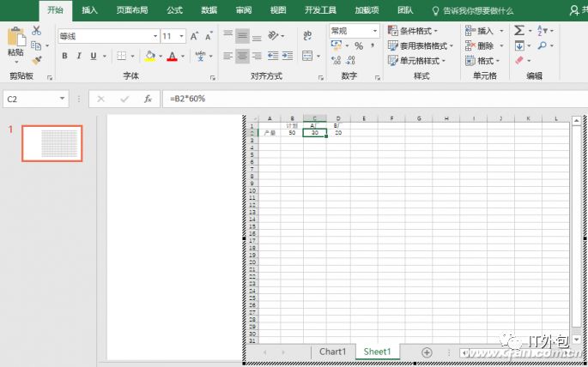Click 格式 cells button

coord(482,61)
